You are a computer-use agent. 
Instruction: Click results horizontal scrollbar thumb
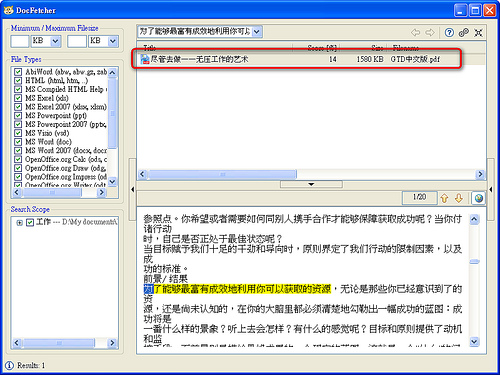coord(222,174)
